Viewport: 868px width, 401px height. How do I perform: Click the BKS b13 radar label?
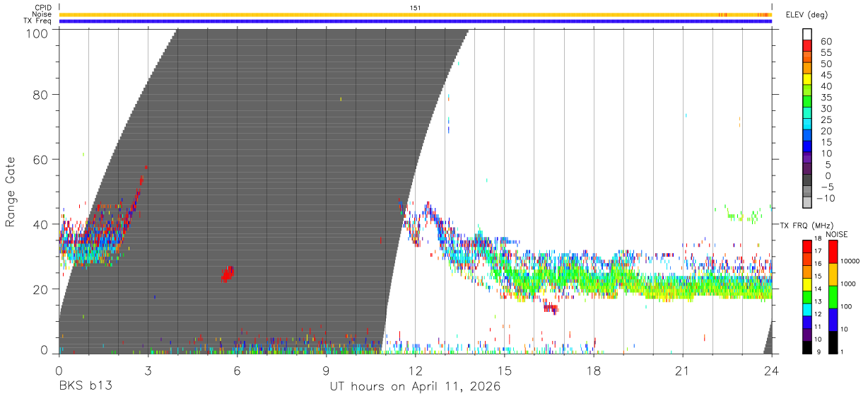point(85,386)
